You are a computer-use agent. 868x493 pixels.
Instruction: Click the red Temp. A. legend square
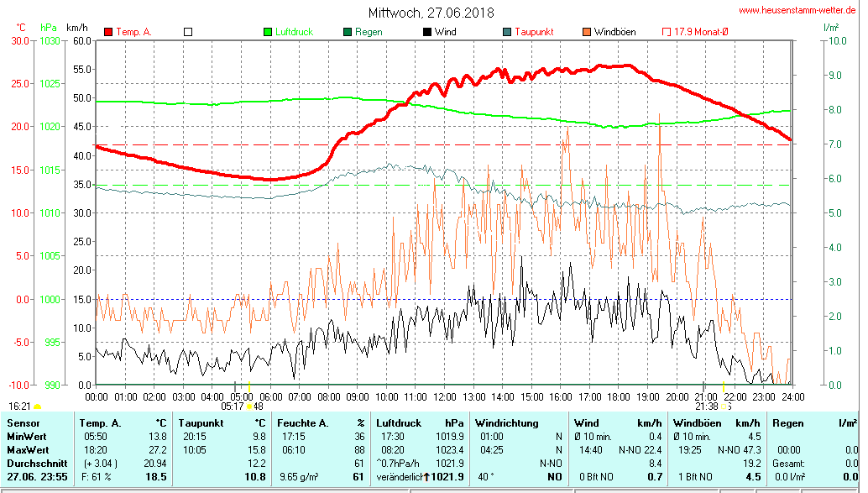coord(108,32)
